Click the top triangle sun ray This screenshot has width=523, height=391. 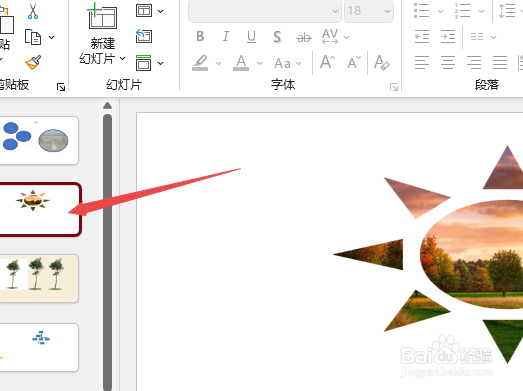pyautogui.click(x=504, y=168)
